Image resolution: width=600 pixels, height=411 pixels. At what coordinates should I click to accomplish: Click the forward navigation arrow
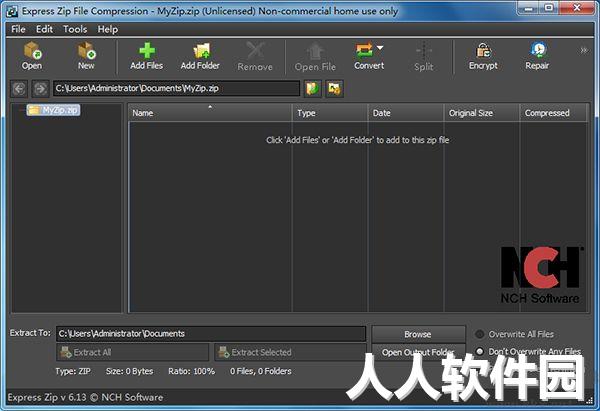click(41, 89)
